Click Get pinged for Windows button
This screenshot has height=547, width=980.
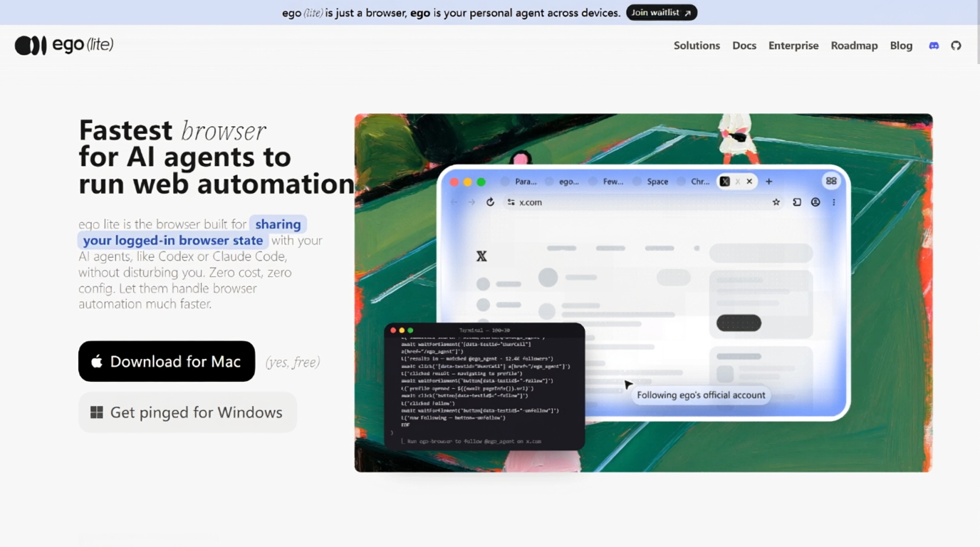click(x=187, y=412)
